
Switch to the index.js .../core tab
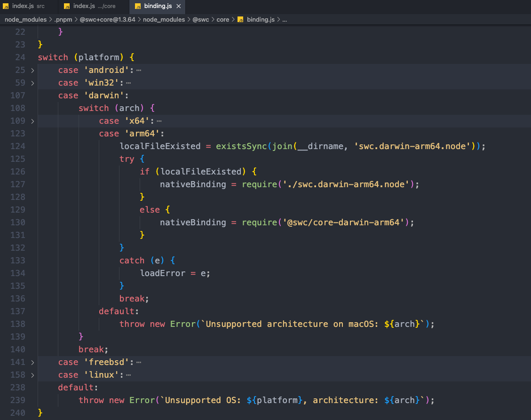coord(94,6)
